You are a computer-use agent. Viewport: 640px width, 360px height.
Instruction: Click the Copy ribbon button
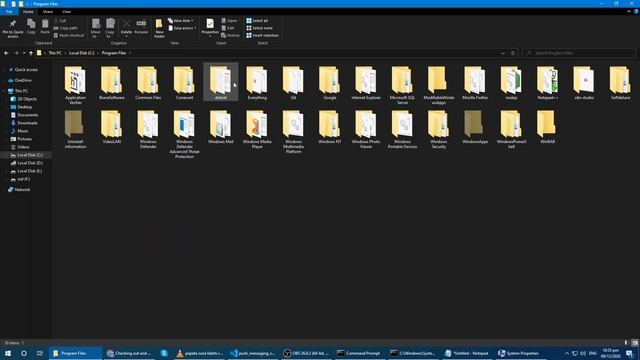[31, 27]
